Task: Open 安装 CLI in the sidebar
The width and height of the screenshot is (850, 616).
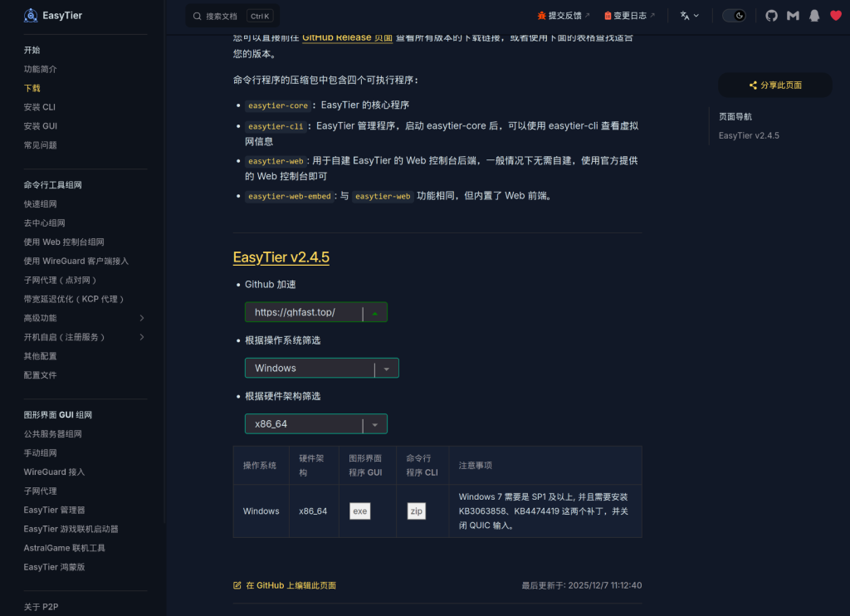Action: coord(40,107)
